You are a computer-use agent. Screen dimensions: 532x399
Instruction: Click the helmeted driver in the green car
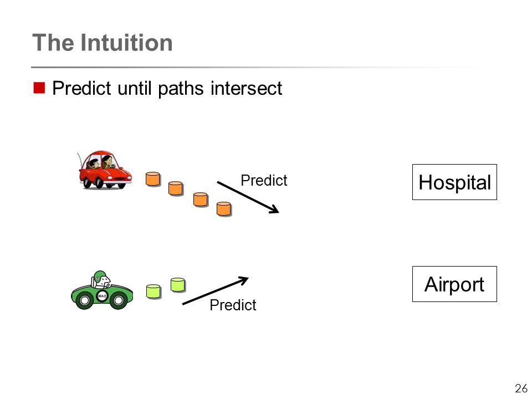click(101, 280)
